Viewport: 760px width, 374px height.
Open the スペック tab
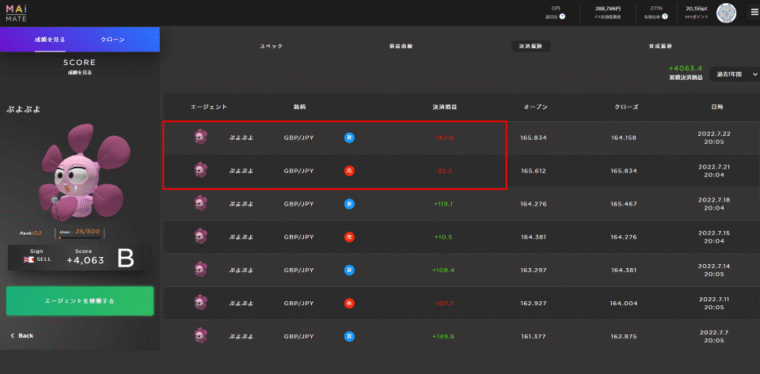271,46
